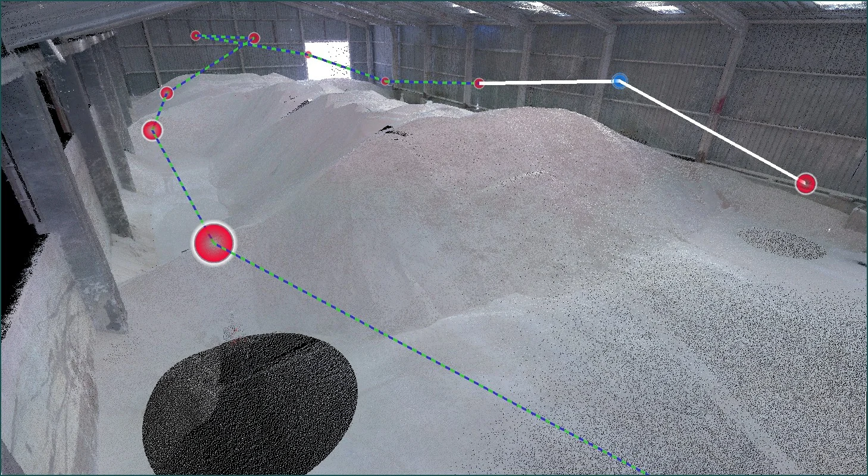
Task: Click red marker right of the bright doorway
Action: [385, 81]
